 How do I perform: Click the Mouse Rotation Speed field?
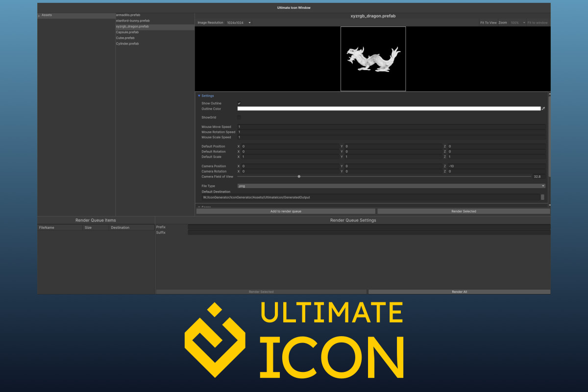[x=391, y=132]
